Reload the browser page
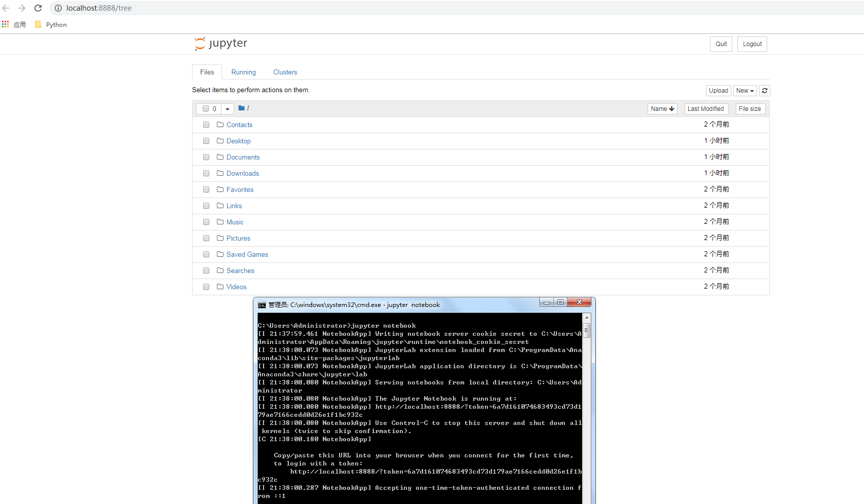The image size is (864, 504). [38, 8]
